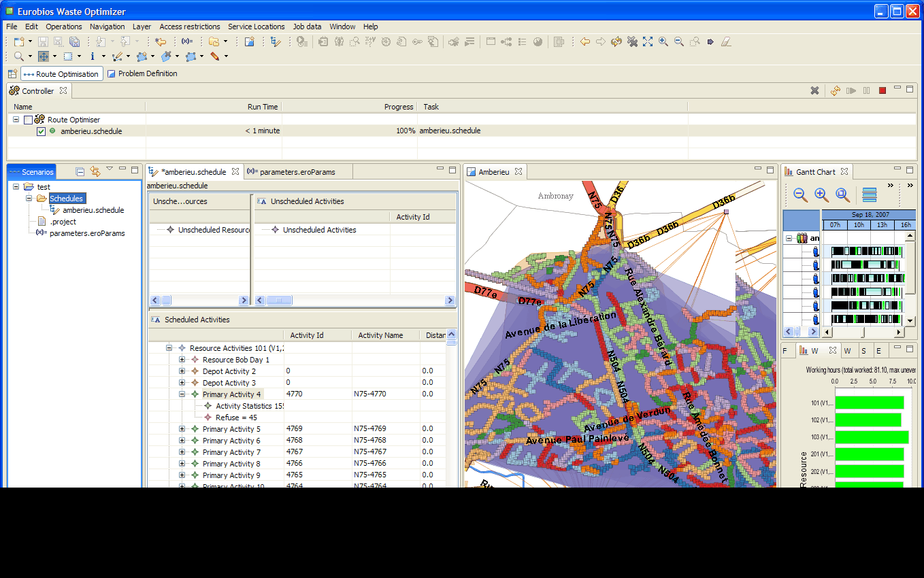Expand Primary Activity 5 in Scheduled Activities
Image resolution: width=924 pixels, height=578 pixels.
(x=180, y=428)
